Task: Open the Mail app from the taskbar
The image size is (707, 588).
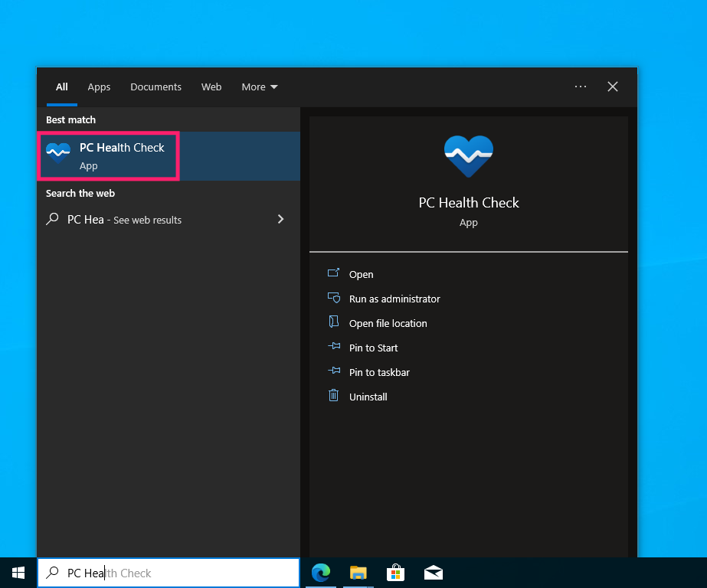Action: (x=434, y=573)
